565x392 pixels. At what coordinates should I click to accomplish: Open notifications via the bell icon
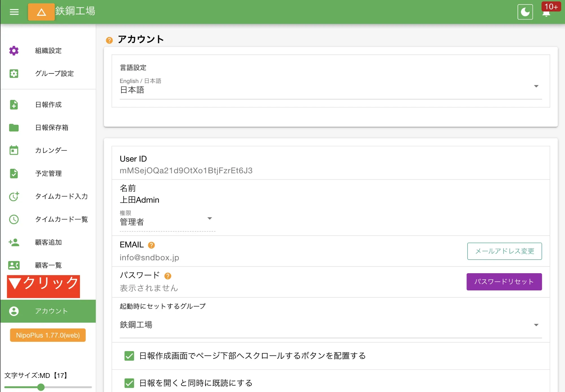(x=546, y=14)
